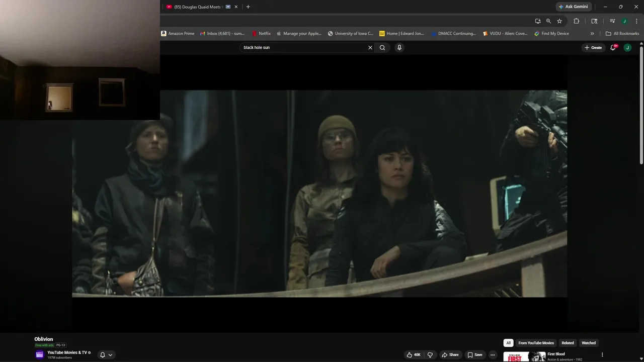Minimize the Chrome window
Screen dimensions: 644x362
click(x=605, y=7)
